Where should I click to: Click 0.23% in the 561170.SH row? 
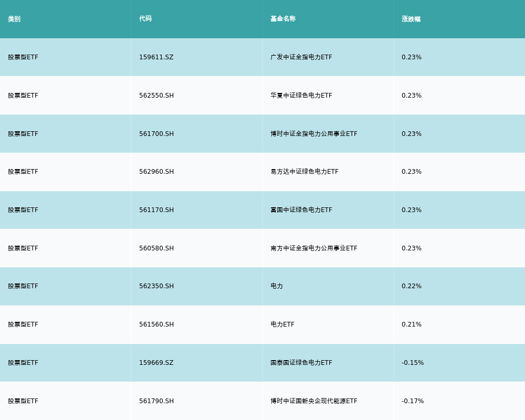click(412, 210)
